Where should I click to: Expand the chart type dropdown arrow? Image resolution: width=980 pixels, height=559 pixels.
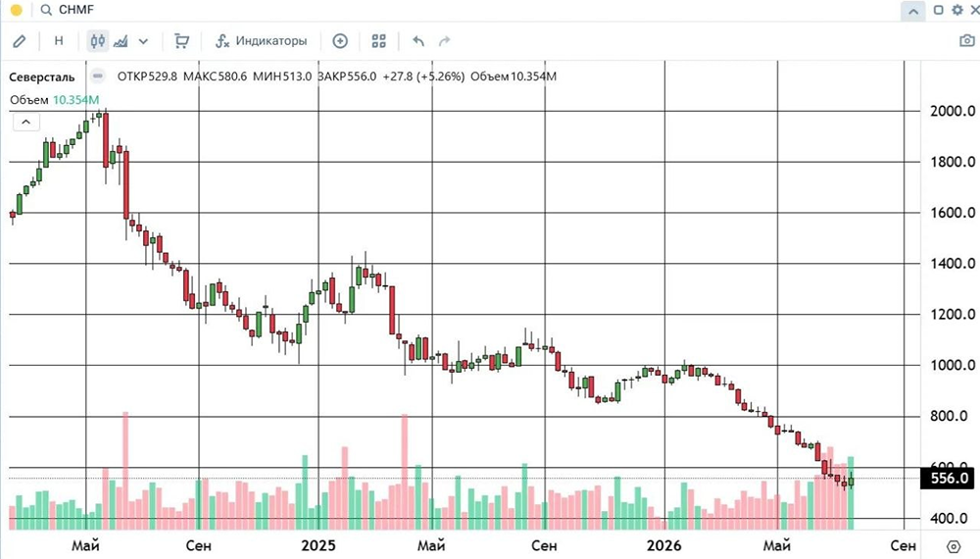[x=143, y=41]
